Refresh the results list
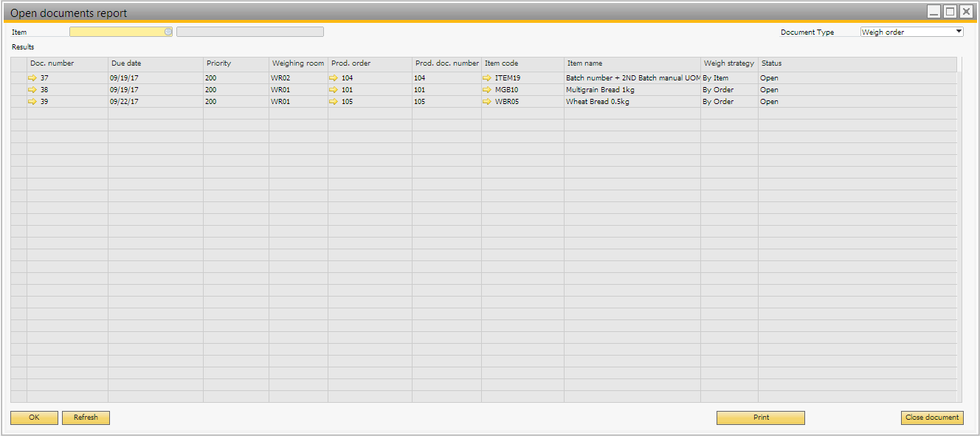Image resolution: width=980 pixels, height=436 pixels. 86,417
